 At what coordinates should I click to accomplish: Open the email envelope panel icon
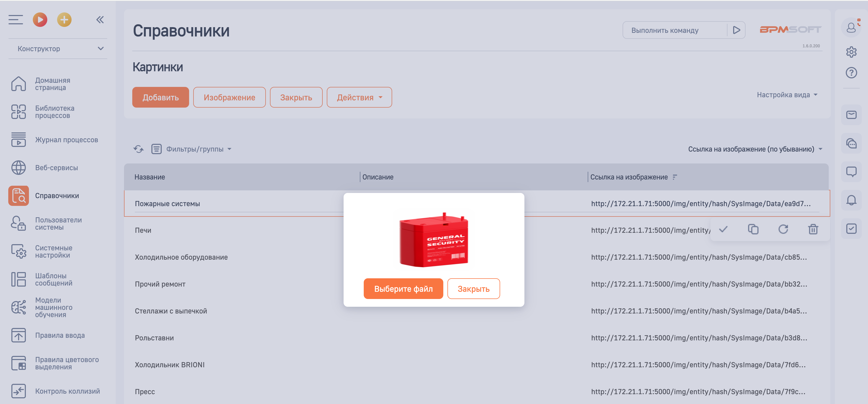(851, 115)
